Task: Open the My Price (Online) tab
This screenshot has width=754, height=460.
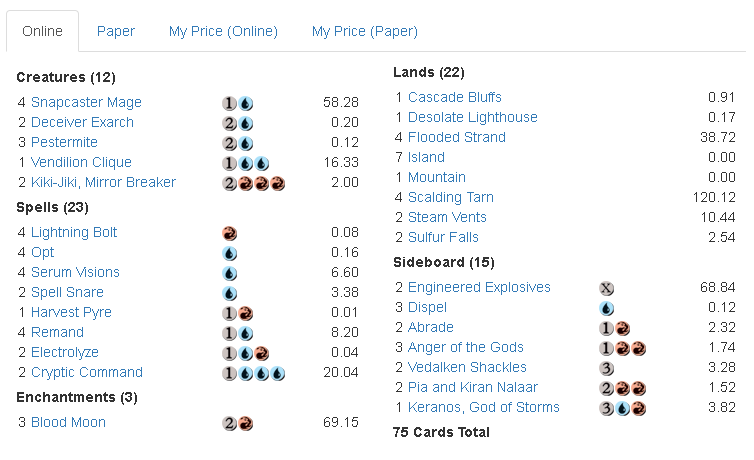Action: tap(223, 31)
